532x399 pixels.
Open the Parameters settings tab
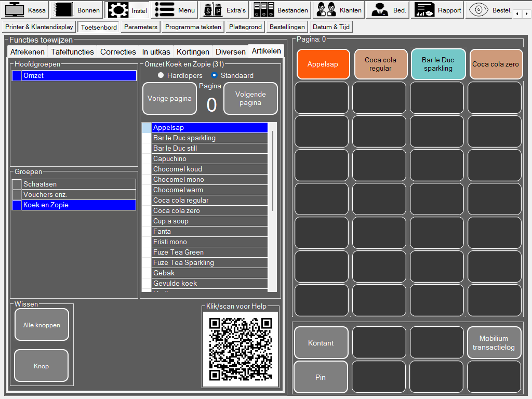(x=140, y=27)
